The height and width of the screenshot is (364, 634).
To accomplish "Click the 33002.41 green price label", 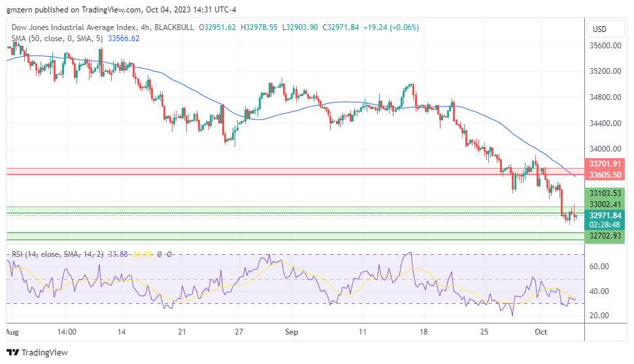I will tap(605, 205).
